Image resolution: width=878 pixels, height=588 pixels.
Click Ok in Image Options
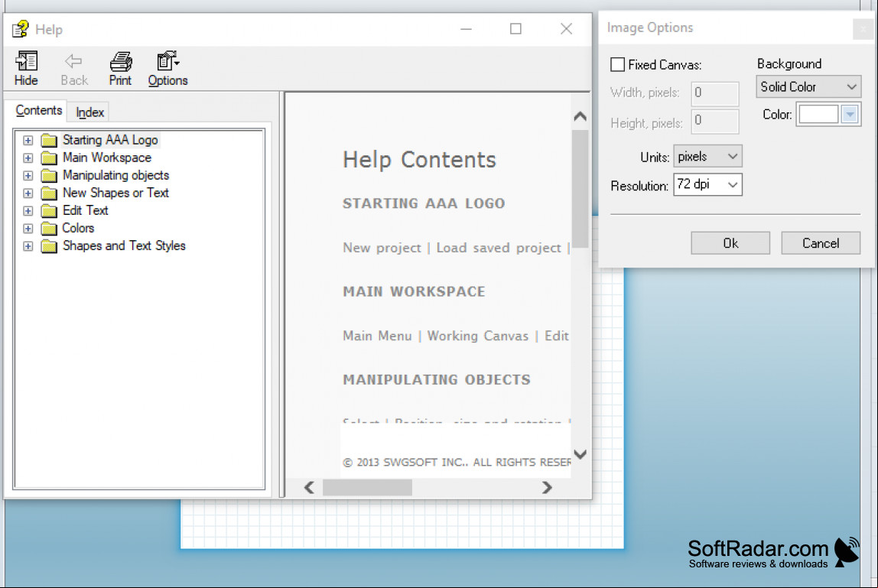point(730,243)
